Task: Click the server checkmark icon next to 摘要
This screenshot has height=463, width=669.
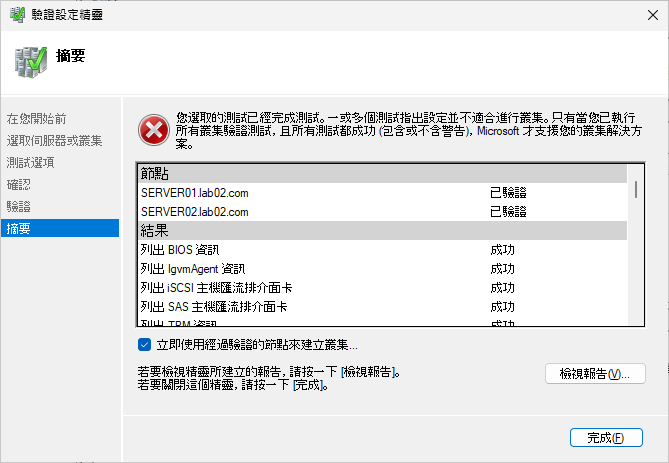Action: pos(31,62)
